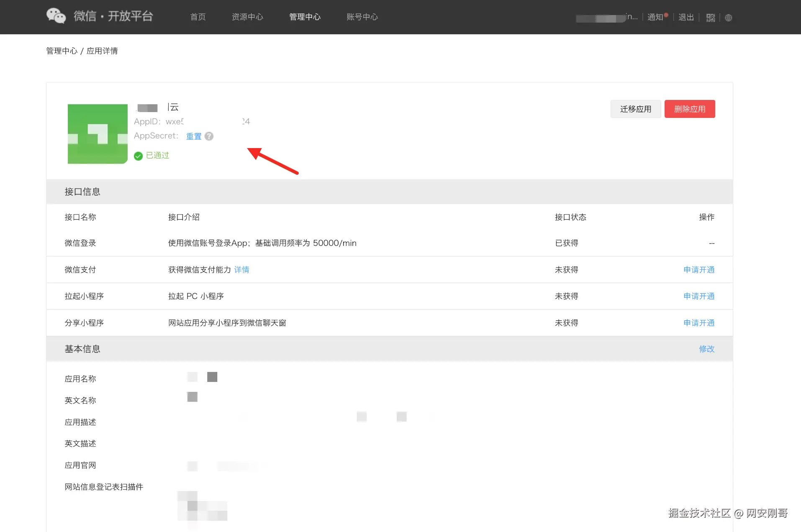801x532 pixels.
Task: Click the WeChat logo icon
Action: click(56, 16)
